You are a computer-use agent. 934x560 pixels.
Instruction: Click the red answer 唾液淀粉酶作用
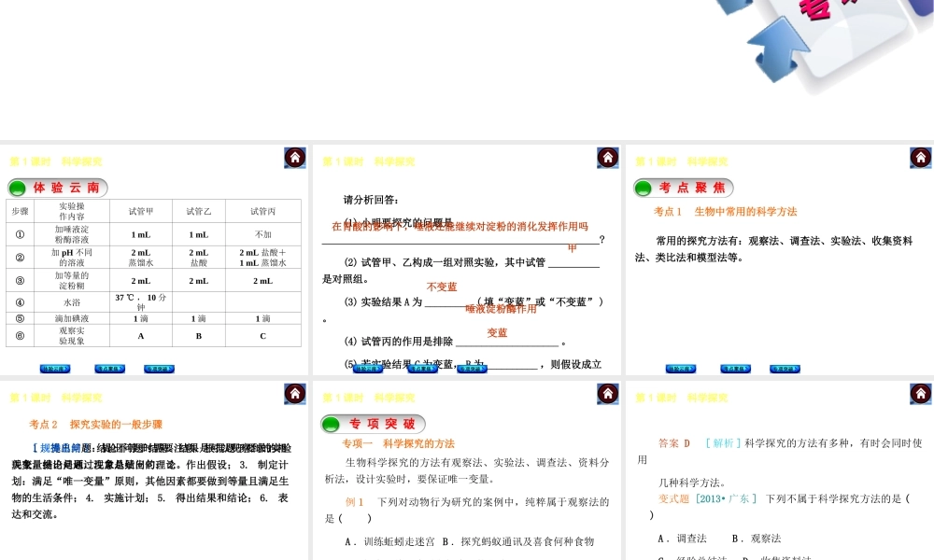click(x=501, y=309)
